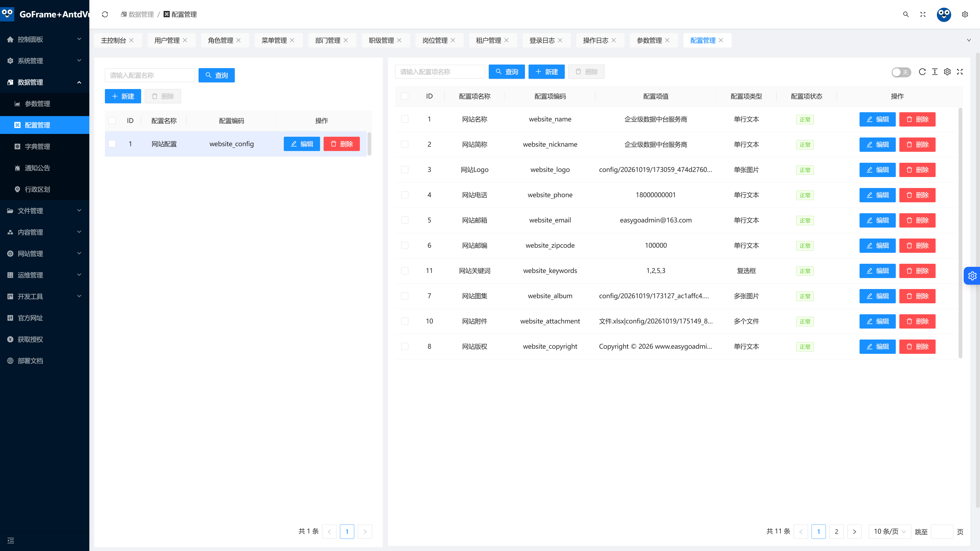Open the user avatar menu

click(x=944, y=15)
